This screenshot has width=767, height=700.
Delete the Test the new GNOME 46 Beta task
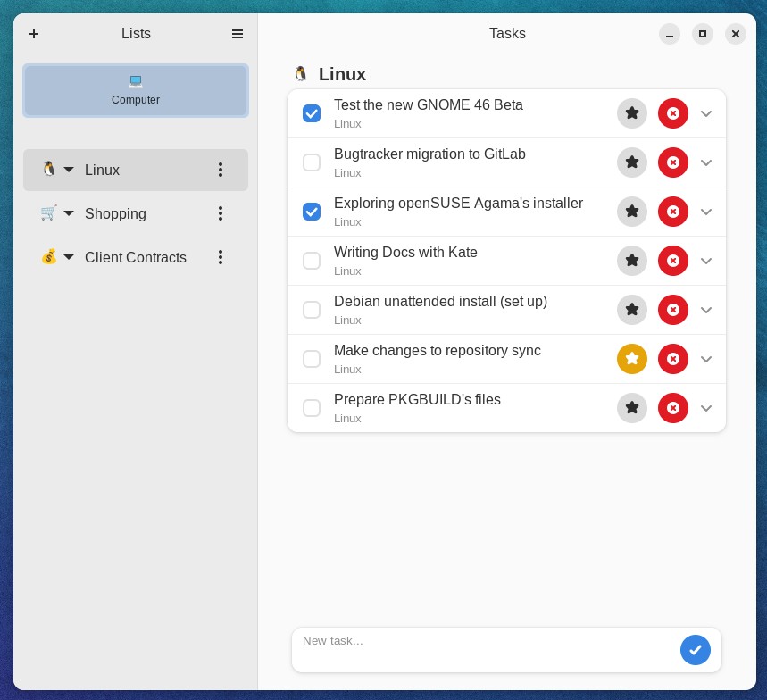(673, 113)
